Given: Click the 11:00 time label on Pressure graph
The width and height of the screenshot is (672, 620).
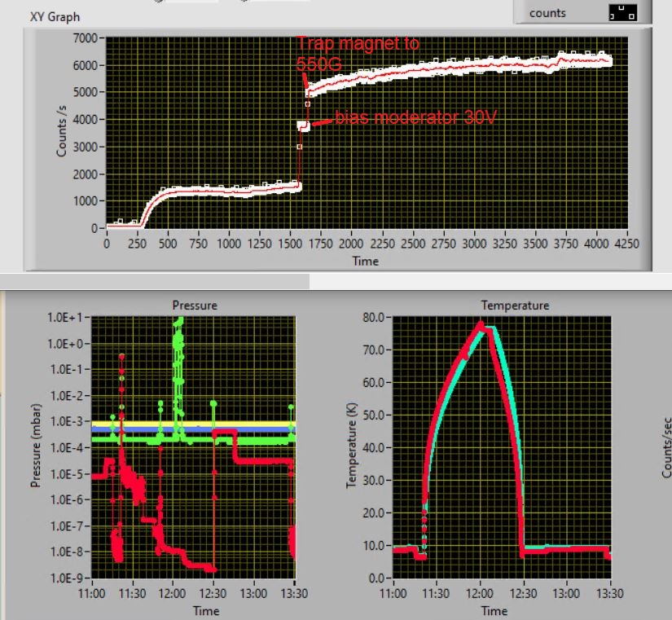Looking at the screenshot, I should (x=92, y=593).
